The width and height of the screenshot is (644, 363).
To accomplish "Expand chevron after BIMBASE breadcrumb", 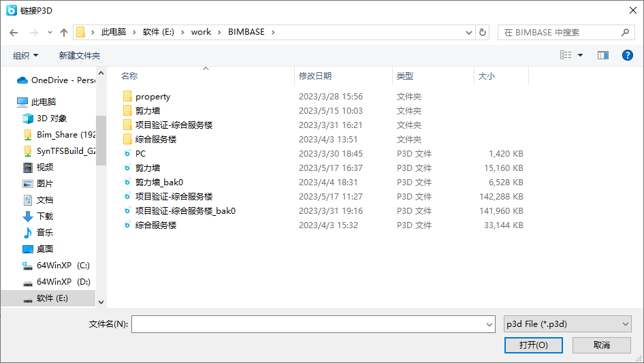I will pos(273,32).
